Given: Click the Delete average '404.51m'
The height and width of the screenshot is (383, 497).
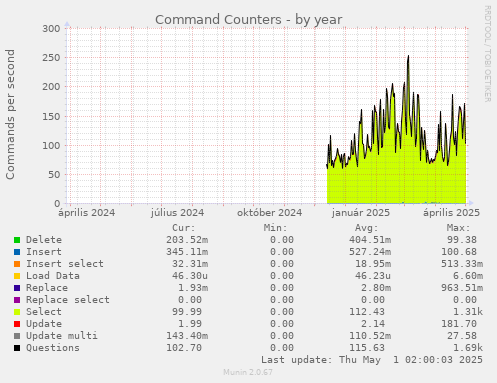Looking at the screenshot, I should pos(370,240).
